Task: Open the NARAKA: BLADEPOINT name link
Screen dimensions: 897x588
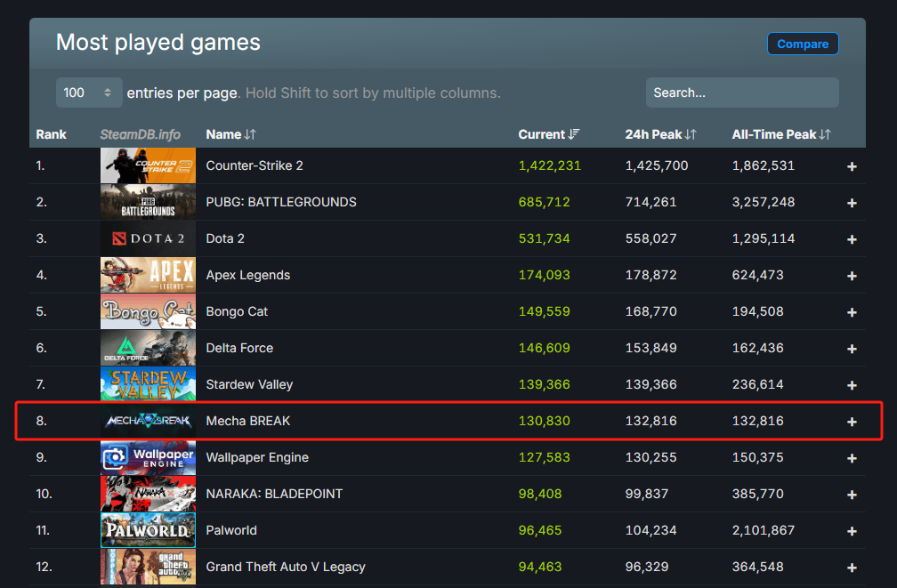Action: click(274, 494)
